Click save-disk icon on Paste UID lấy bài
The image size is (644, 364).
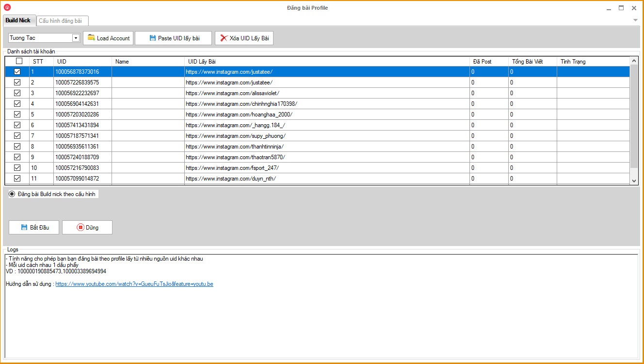pos(153,38)
